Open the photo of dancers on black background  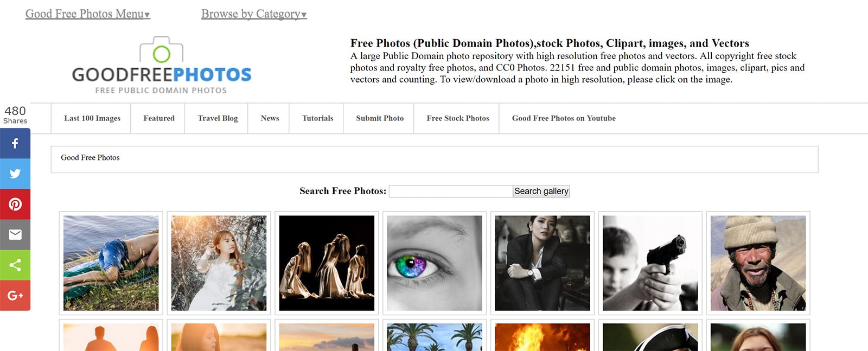327,263
